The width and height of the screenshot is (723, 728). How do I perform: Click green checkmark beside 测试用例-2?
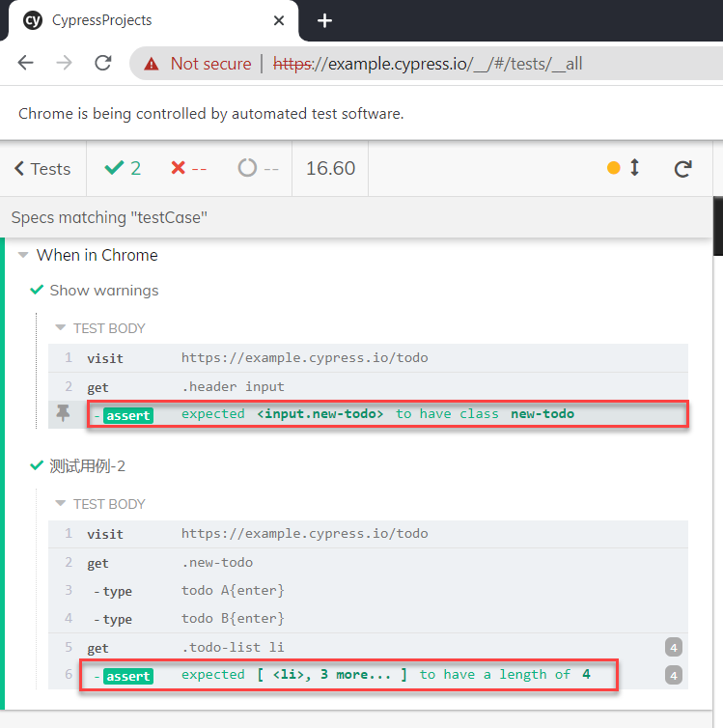37,465
